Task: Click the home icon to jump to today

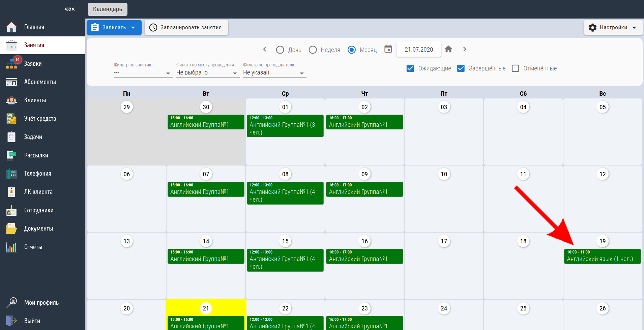Action: [x=448, y=49]
